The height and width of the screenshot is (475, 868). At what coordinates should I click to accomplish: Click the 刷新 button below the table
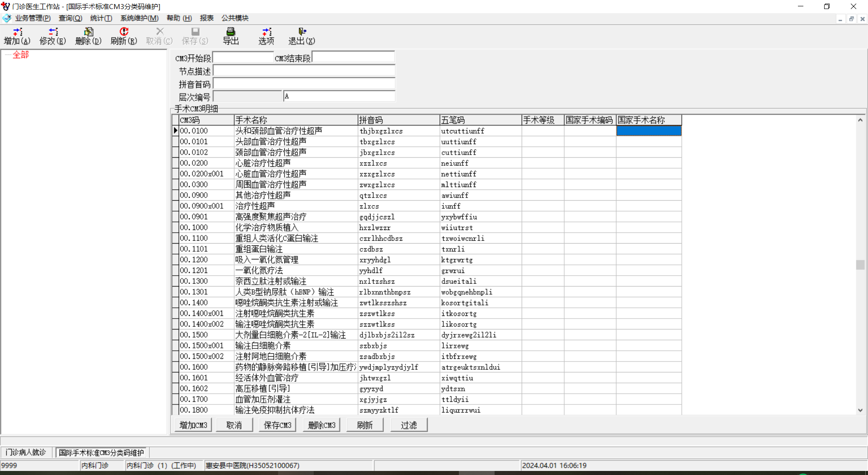[365, 425]
